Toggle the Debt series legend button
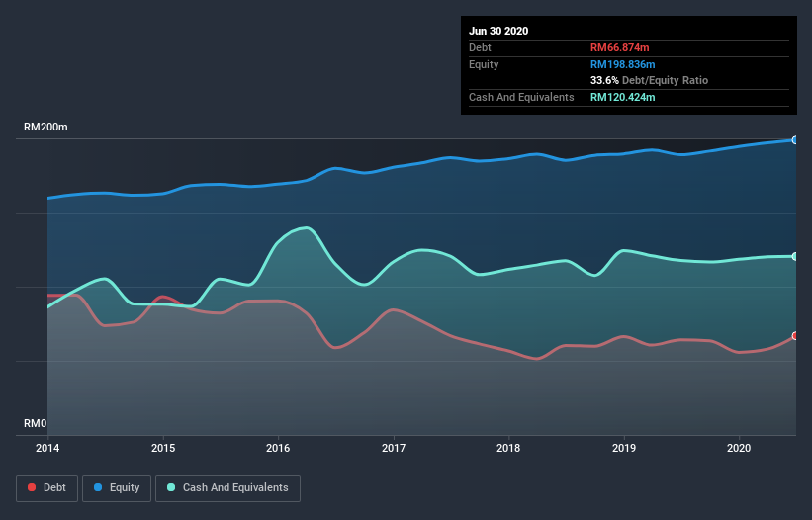The image size is (812, 520). pyautogui.click(x=47, y=488)
